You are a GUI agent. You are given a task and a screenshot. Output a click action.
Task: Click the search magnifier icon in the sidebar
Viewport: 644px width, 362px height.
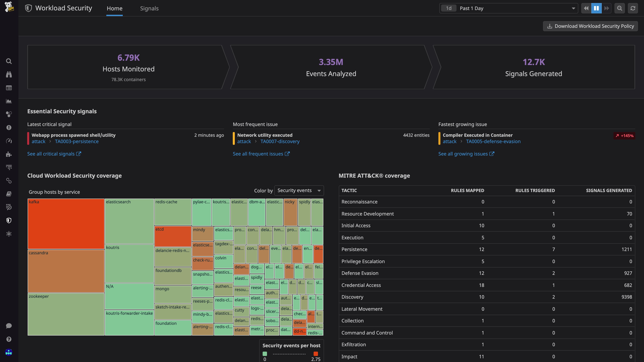pos(9,61)
